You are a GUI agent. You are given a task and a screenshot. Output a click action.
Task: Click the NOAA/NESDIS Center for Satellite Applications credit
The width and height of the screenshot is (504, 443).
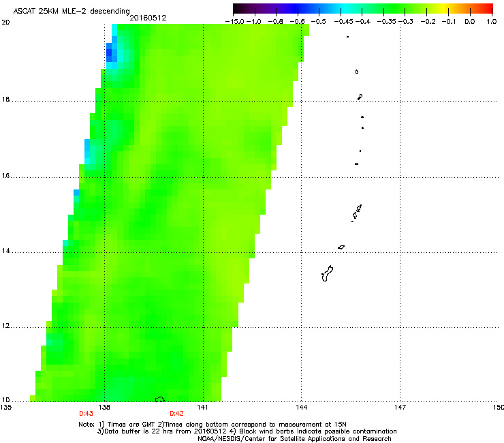pyautogui.click(x=294, y=439)
